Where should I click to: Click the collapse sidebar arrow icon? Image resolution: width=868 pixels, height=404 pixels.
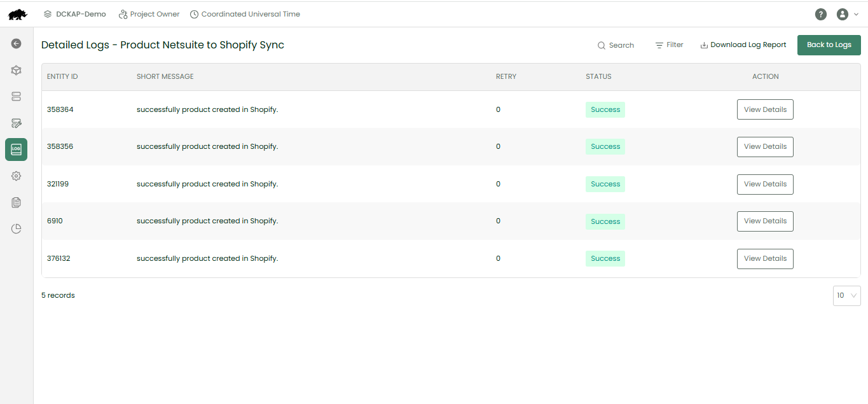pyautogui.click(x=17, y=44)
